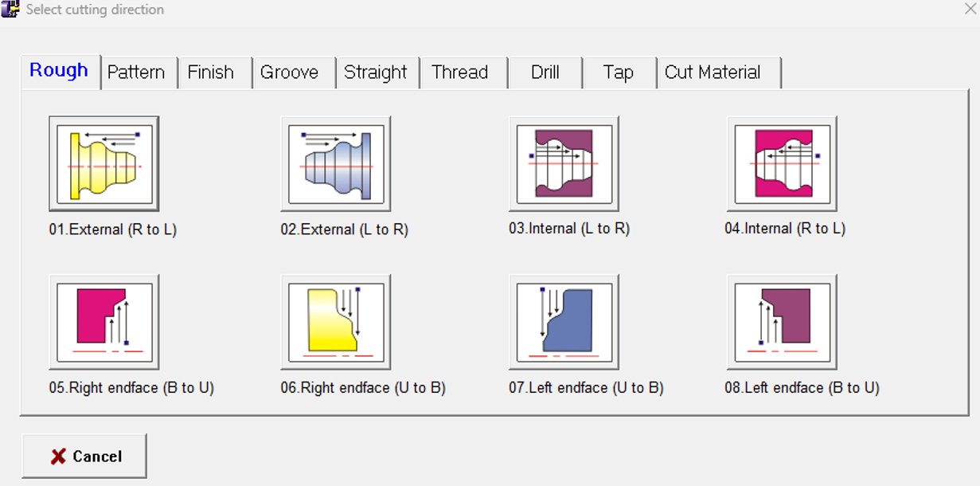This screenshot has height=486, width=980.
Task: Open the Tap tab
Action: pyautogui.click(x=619, y=73)
